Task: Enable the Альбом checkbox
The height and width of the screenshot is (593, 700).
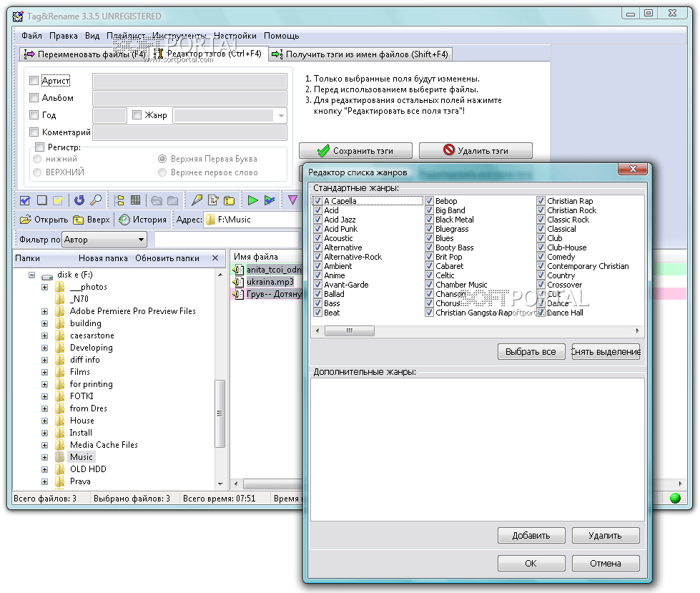Action: (x=34, y=97)
